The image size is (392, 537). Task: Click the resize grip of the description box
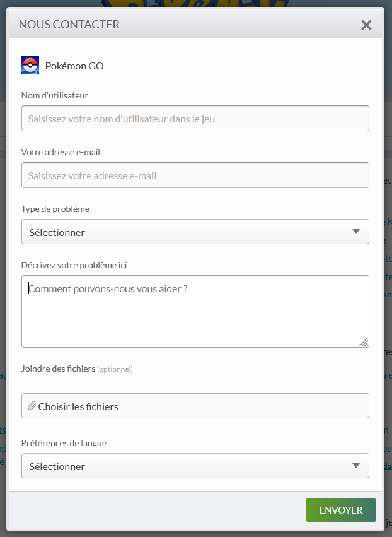(x=364, y=341)
